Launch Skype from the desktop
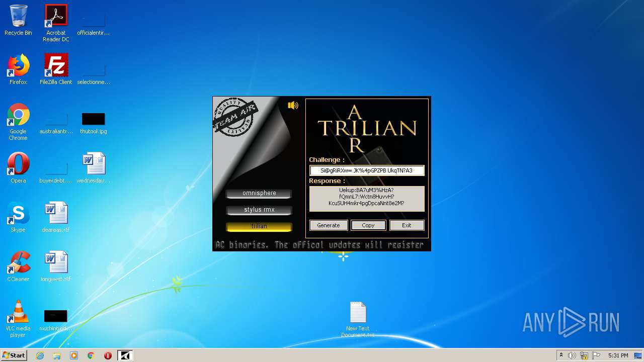This screenshot has height=362, width=644. coord(18,217)
